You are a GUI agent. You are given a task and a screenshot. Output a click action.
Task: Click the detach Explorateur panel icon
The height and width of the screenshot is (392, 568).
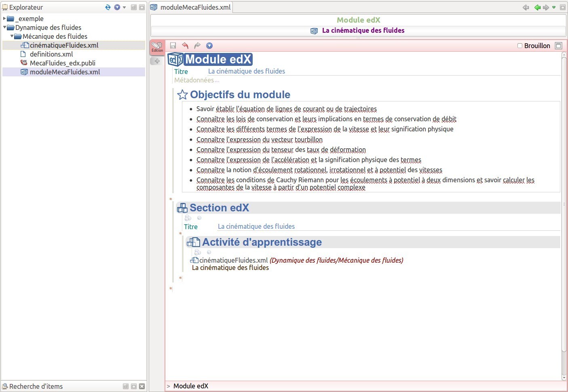pyautogui.click(x=134, y=7)
